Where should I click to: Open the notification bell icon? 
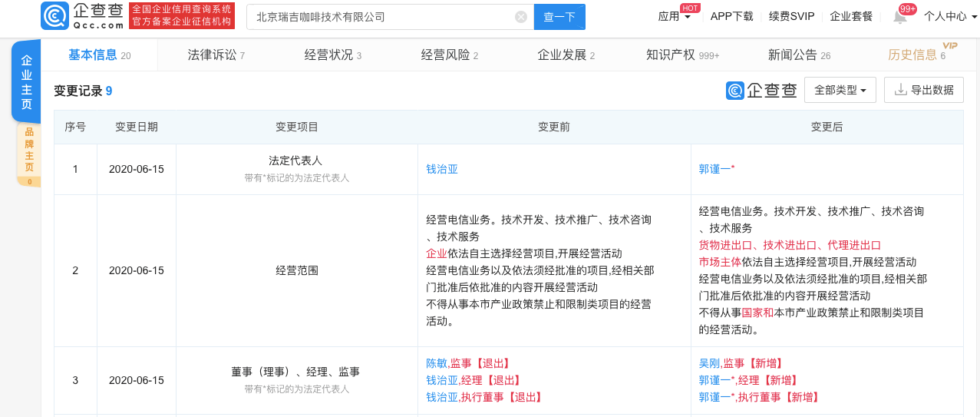899,17
